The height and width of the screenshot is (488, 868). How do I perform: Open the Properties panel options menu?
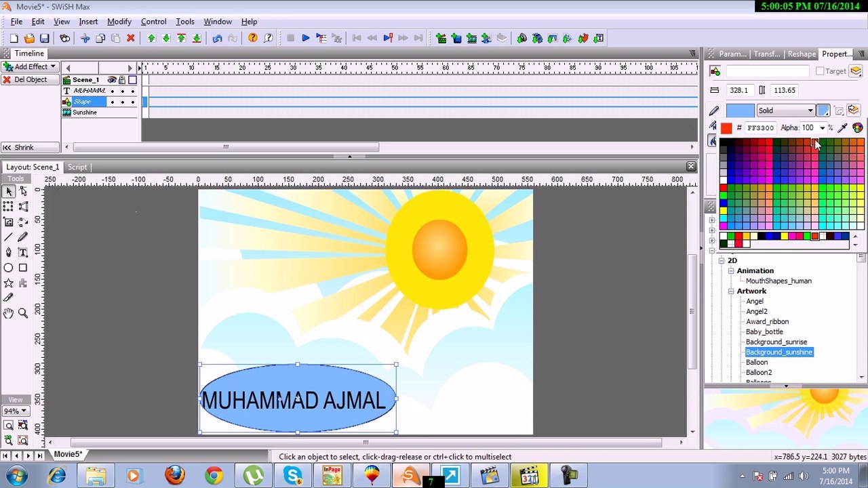[x=861, y=54]
